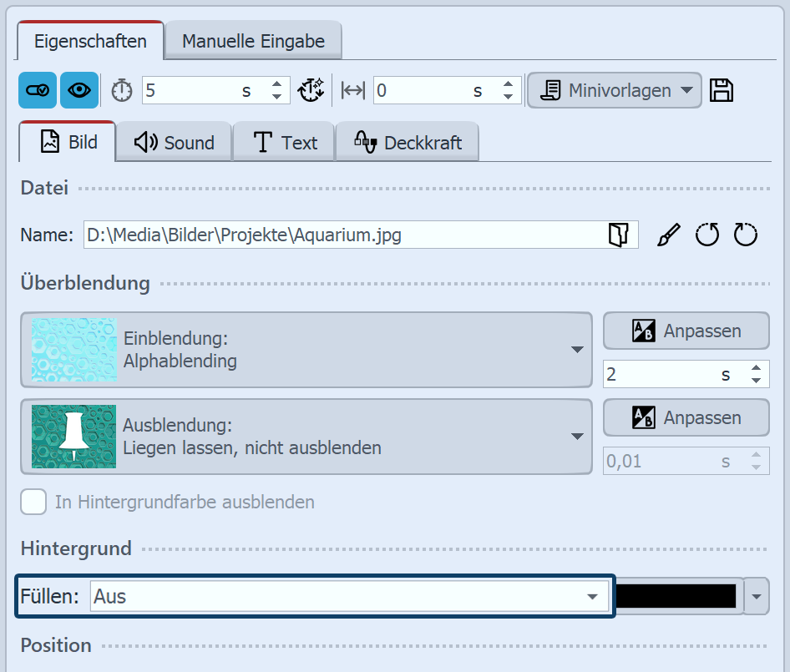
Task: Click the Anpassen button for Einblendung
Action: (686, 331)
